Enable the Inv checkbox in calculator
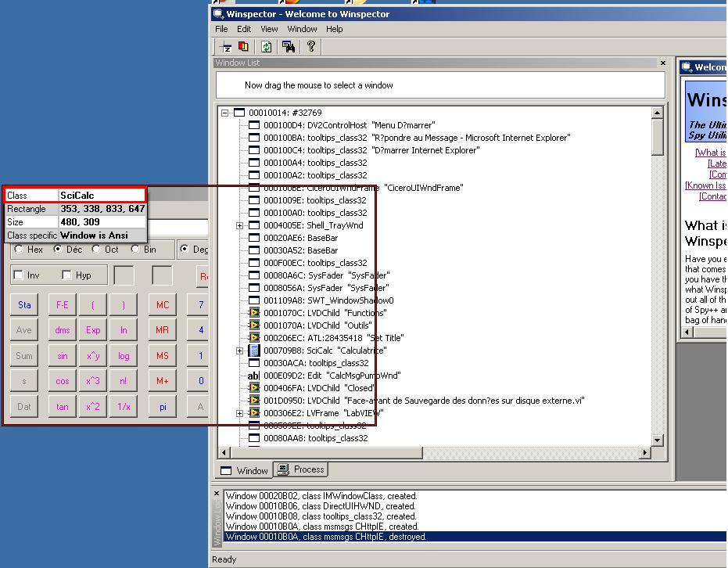Screen dimensions: 728x568 [19, 275]
